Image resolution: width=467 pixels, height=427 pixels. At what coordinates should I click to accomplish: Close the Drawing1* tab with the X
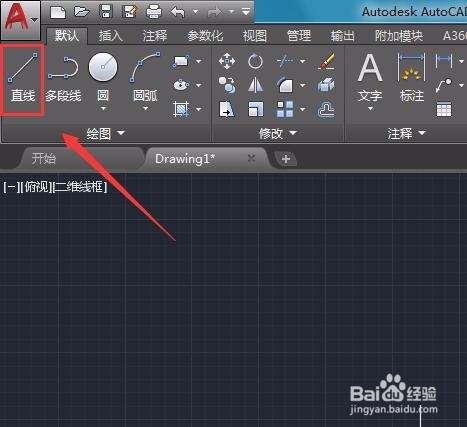[x=251, y=158]
